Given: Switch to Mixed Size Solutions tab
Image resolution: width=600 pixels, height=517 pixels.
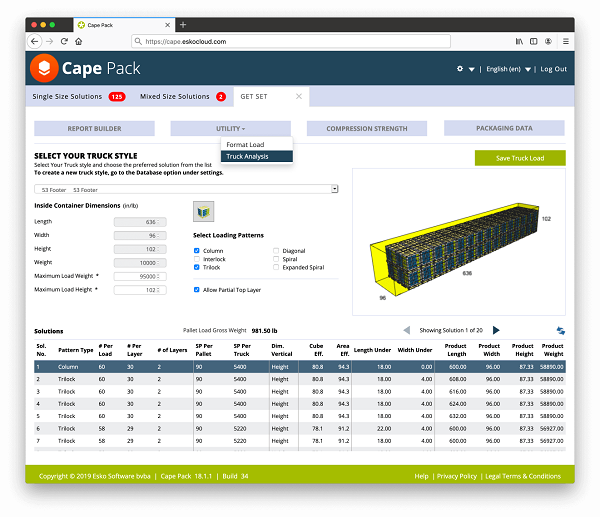Looking at the screenshot, I should pyautogui.click(x=181, y=97).
